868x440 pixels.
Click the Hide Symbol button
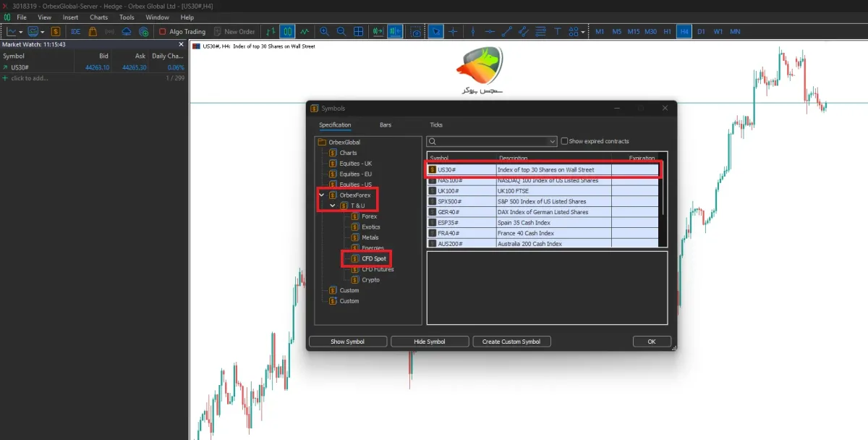pos(430,342)
